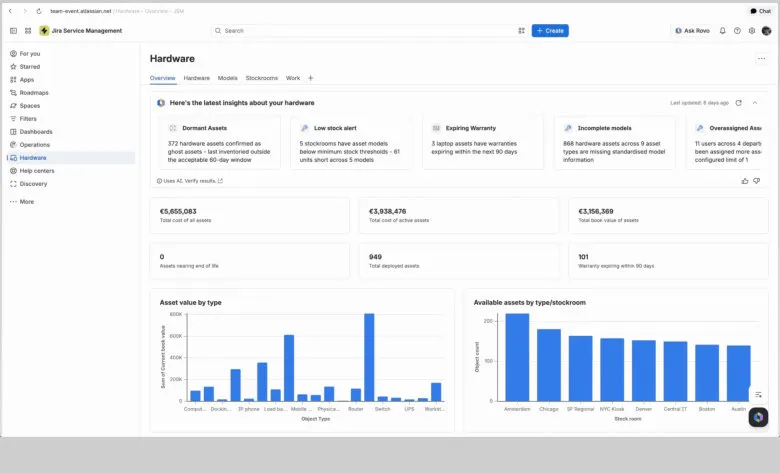The height and width of the screenshot is (473, 780).
Task: Refresh the hardware insights
Action: [x=738, y=103]
